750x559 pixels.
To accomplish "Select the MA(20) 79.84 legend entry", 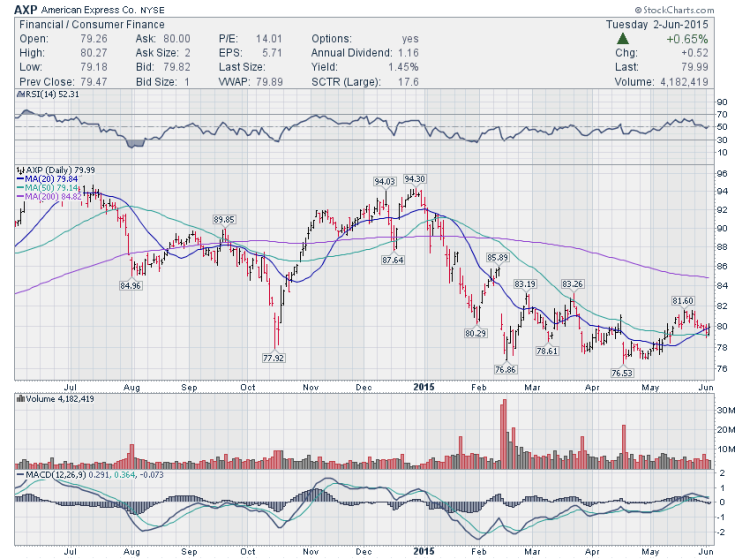I will 47,179.
